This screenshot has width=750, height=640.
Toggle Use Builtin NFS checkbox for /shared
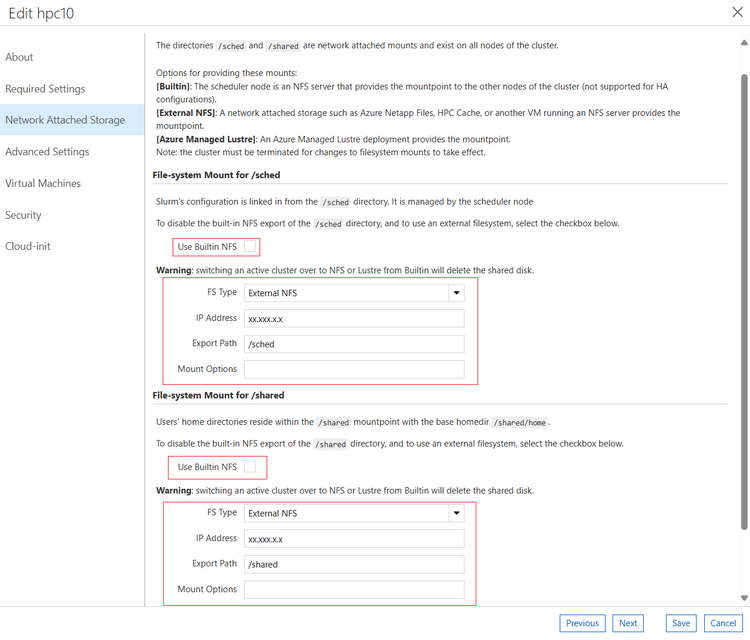point(250,466)
